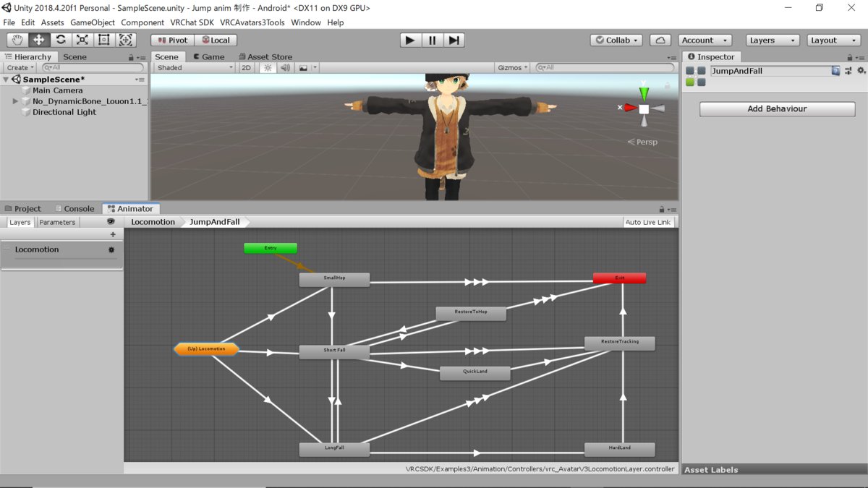Select the SmallHop state
This screenshot has width=868, height=488.
click(334, 279)
